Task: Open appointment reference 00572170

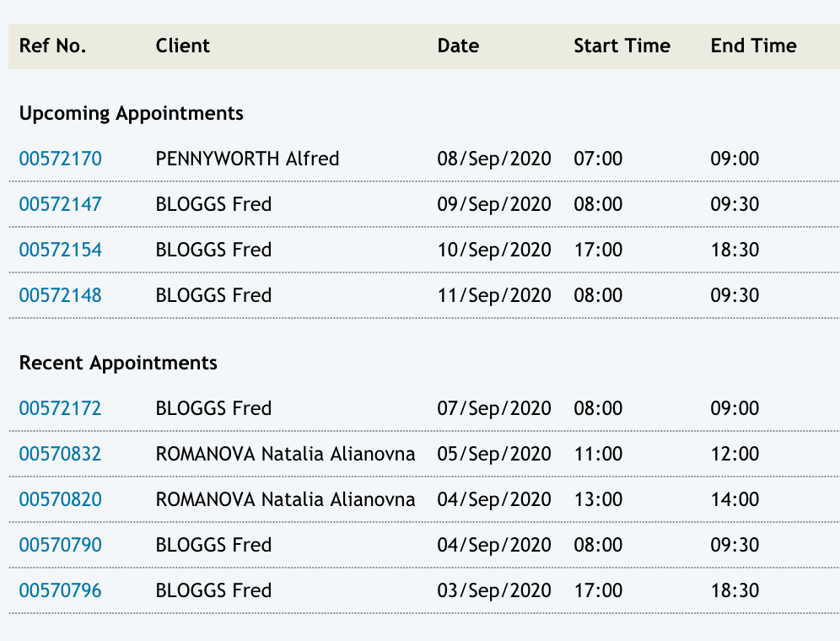Action: tap(60, 159)
